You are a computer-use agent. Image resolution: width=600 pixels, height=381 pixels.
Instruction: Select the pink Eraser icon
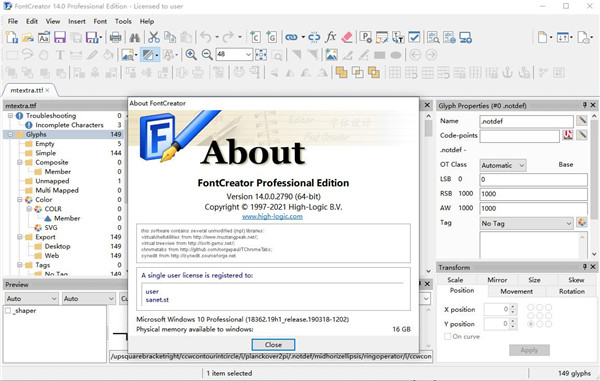pyautogui.click(x=347, y=37)
